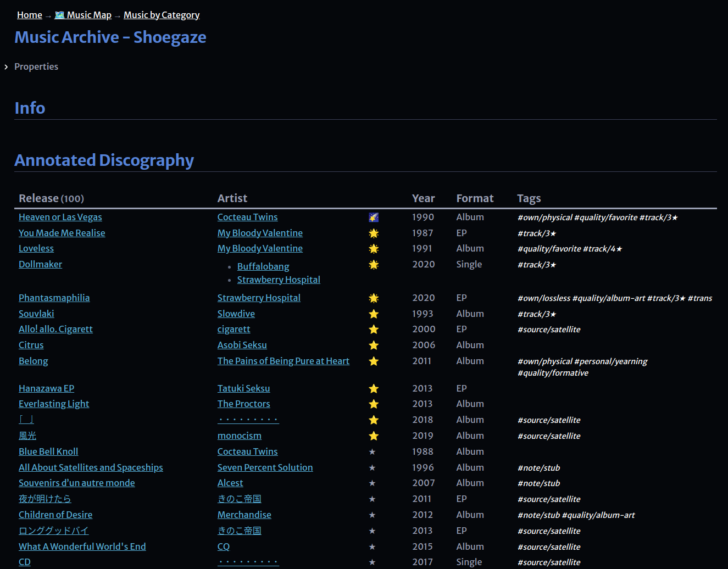Click gold star icon in Souvlaki row
The image size is (728, 569).
click(374, 314)
